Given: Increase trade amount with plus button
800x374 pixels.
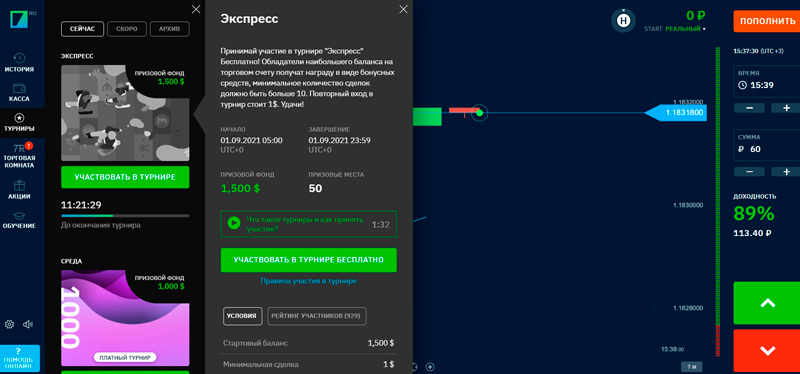Looking at the screenshot, I should 786,172.
